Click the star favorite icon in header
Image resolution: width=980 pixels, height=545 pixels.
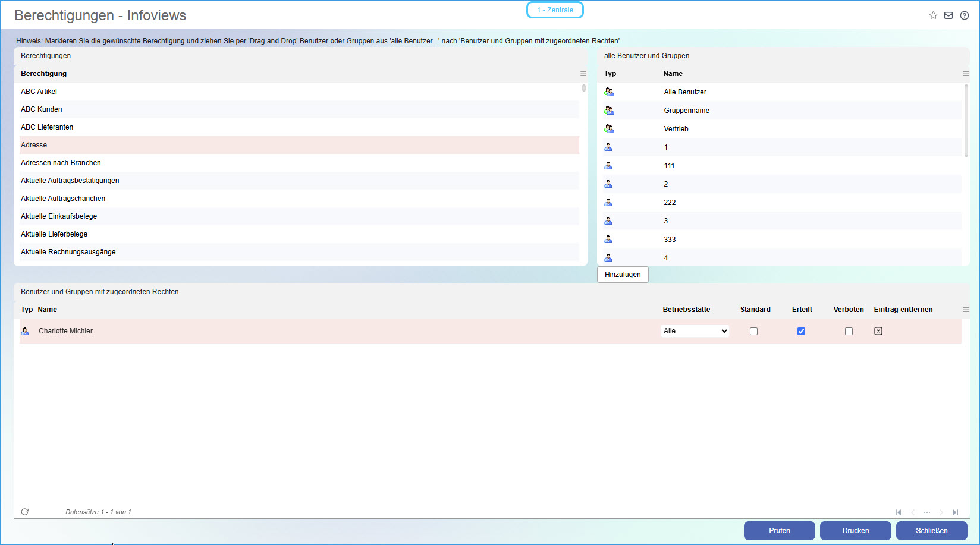[933, 15]
